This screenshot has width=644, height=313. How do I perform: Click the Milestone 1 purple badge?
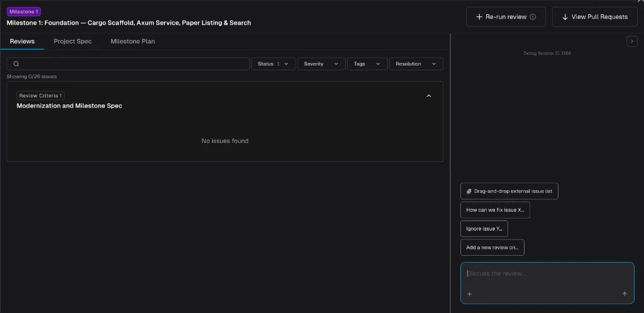click(x=24, y=11)
